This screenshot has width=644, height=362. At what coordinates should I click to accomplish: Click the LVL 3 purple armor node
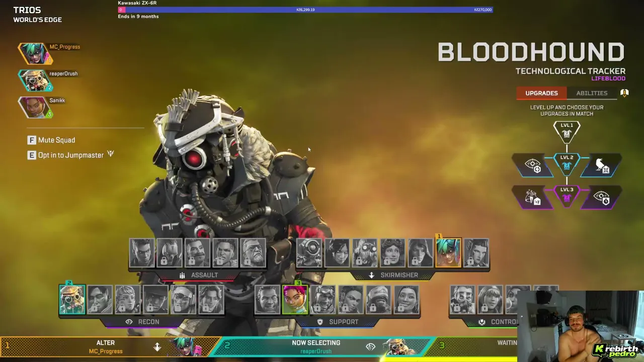pos(567,196)
